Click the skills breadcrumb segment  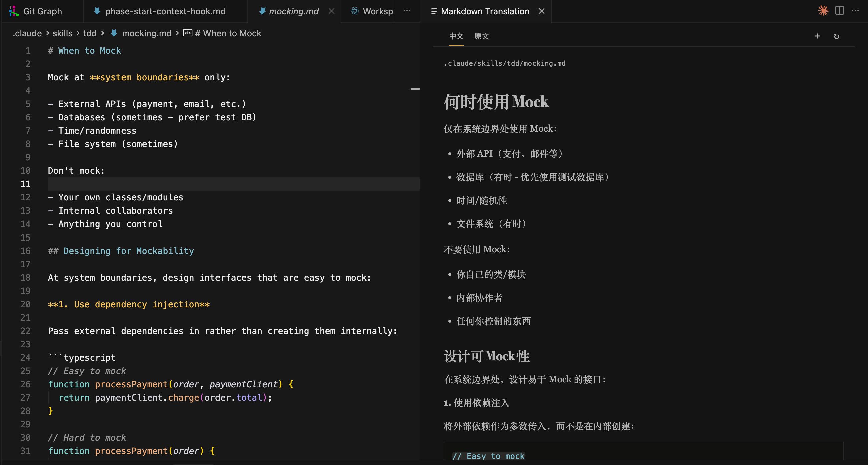(62, 33)
